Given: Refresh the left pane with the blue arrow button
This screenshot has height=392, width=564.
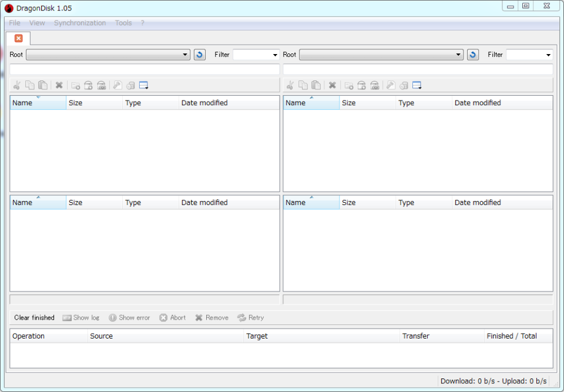Looking at the screenshot, I should (x=200, y=55).
